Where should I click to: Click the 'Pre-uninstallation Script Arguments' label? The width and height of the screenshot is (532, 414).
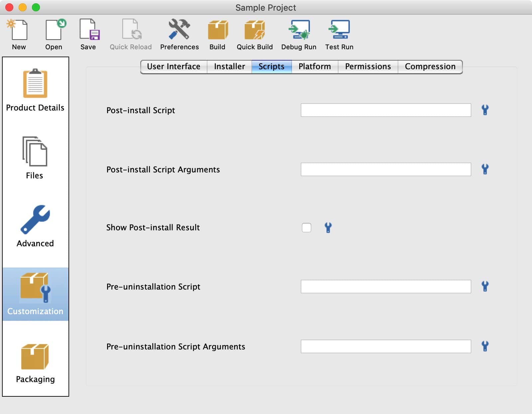tap(176, 346)
